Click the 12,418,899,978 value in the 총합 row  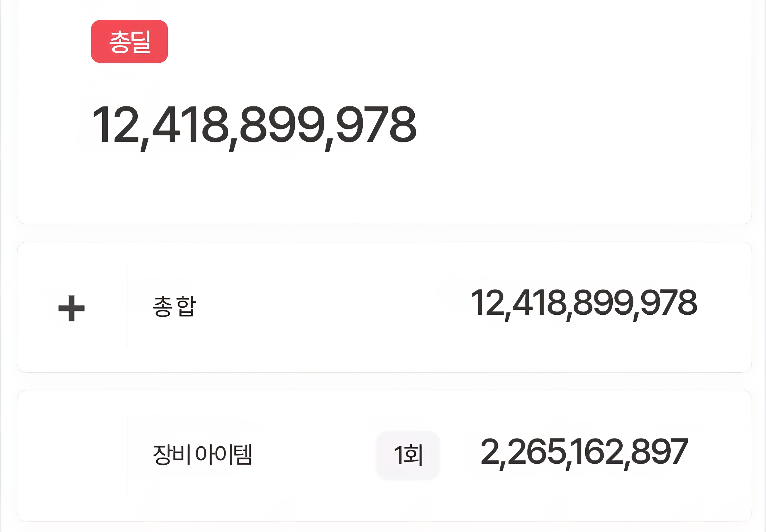[x=584, y=303]
